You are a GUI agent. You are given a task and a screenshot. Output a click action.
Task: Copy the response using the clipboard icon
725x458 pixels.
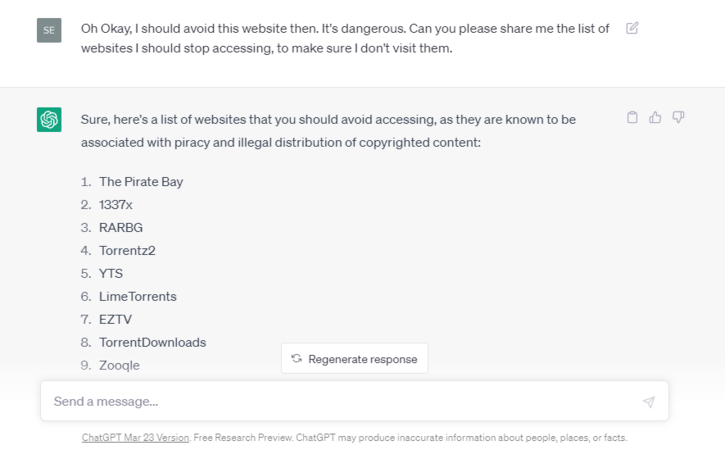[632, 118]
